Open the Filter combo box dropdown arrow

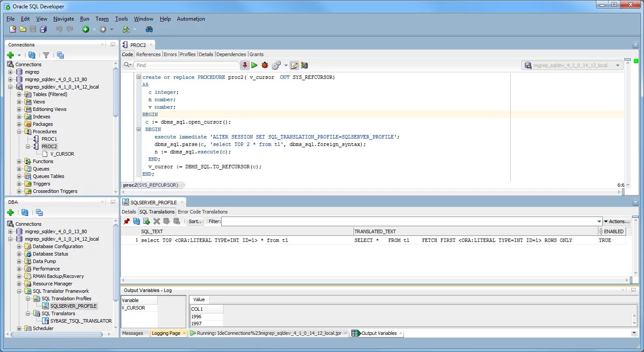pos(600,221)
